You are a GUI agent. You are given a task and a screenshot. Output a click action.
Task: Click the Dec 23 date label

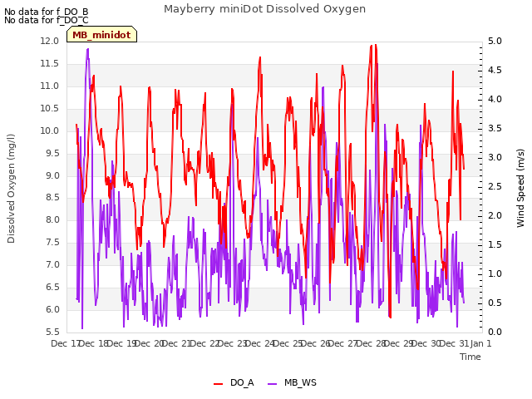tap(232, 343)
